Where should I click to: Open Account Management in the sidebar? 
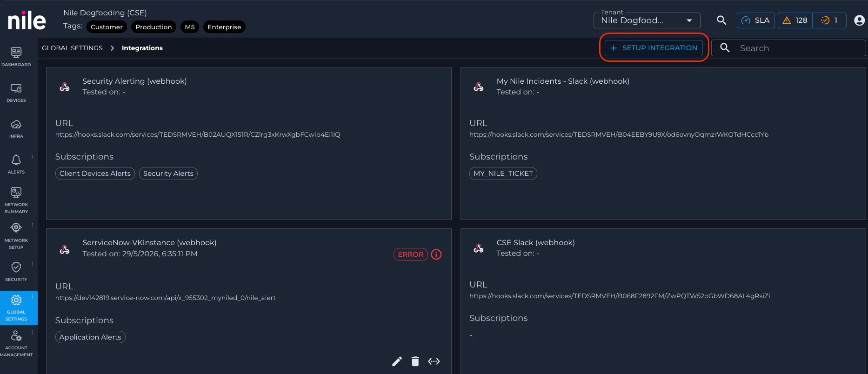coord(16,343)
